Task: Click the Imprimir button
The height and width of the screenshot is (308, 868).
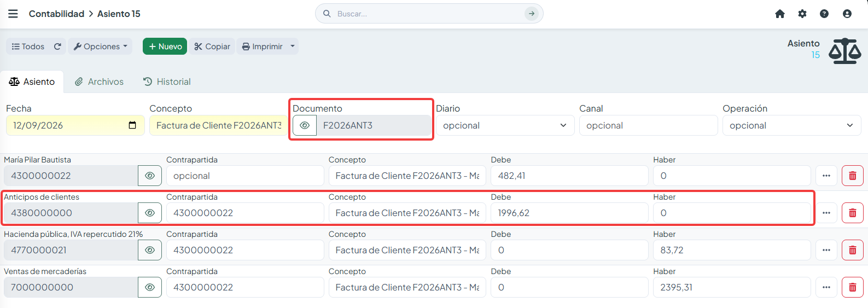Action: click(x=262, y=47)
